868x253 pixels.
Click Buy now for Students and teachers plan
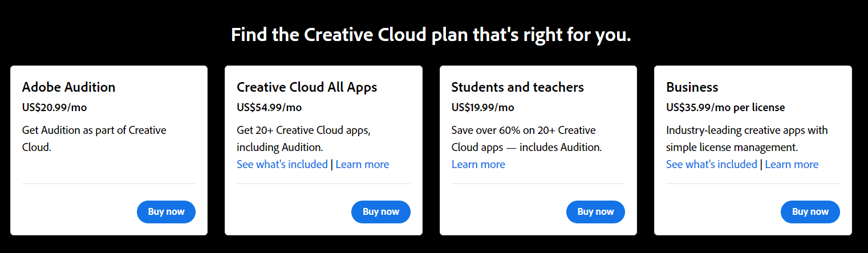[x=595, y=212]
